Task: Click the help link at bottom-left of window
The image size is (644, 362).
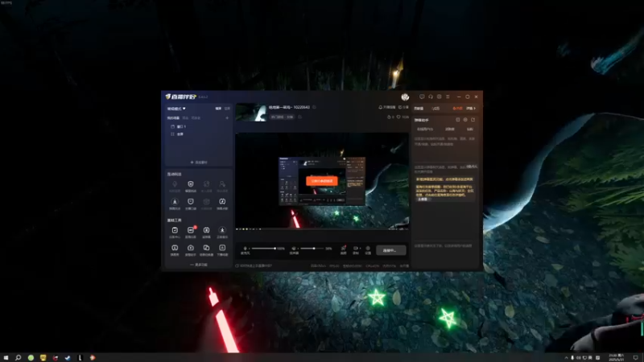Action: [254, 266]
